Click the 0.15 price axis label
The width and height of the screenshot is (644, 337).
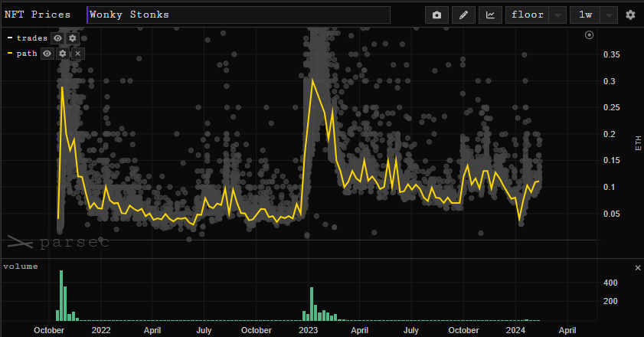[611, 161]
